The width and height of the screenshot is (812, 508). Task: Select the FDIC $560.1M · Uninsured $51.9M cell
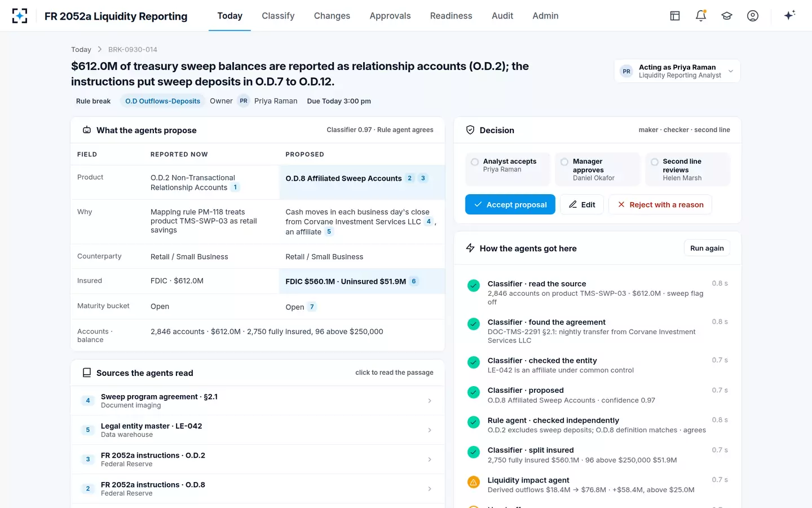point(362,281)
